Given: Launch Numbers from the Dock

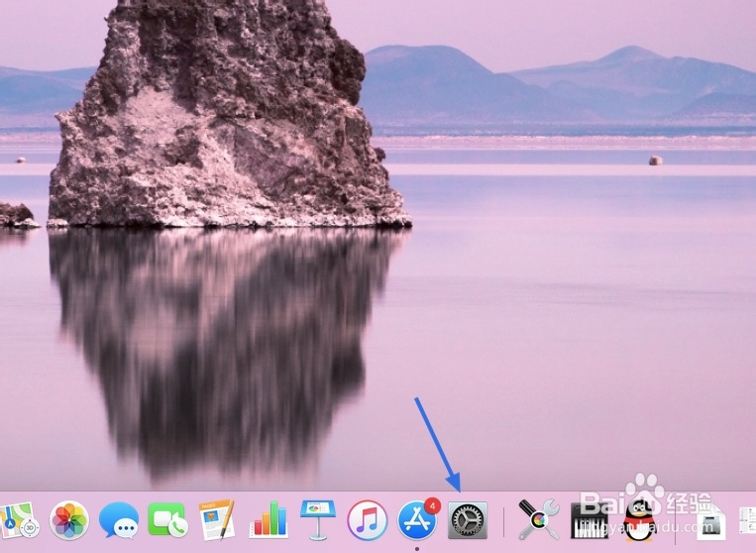Looking at the screenshot, I should [268, 520].
